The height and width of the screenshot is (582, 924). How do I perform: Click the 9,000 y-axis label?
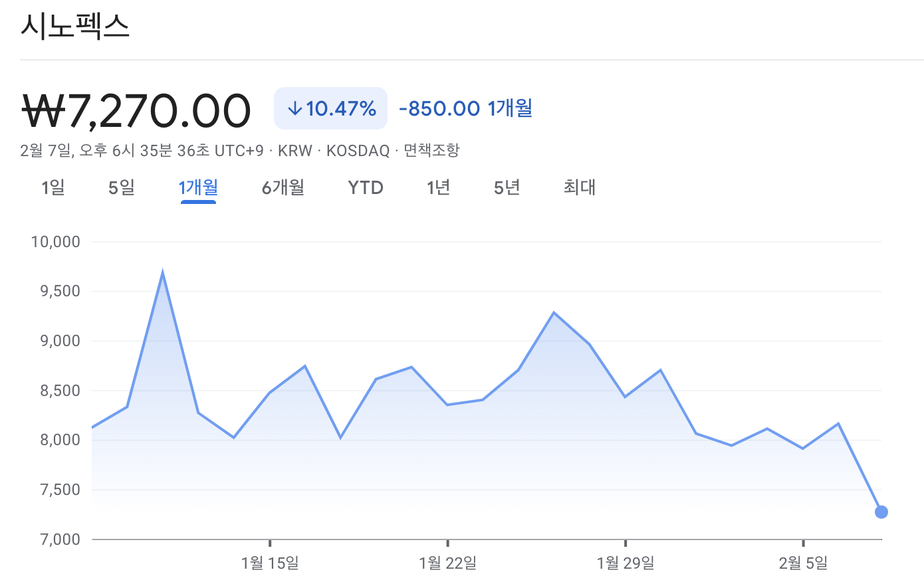(60, 341)
